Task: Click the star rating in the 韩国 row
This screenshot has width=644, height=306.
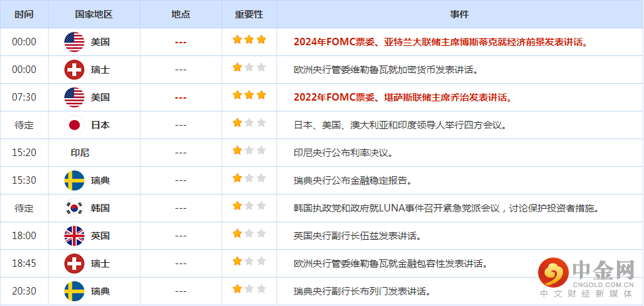Action: pos(249,206)
